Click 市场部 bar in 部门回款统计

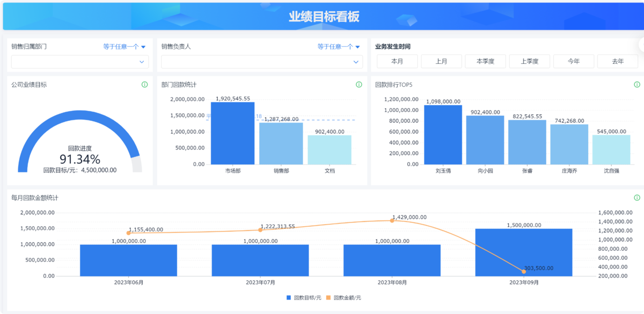(232, 134)
